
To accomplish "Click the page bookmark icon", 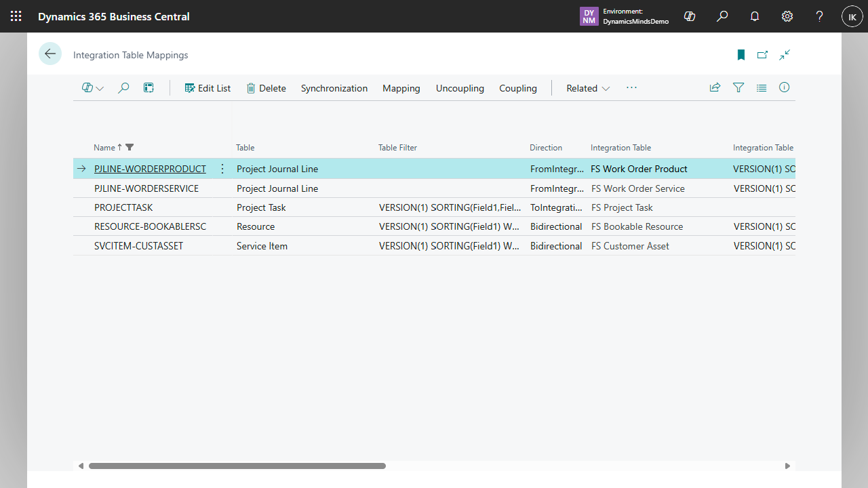I will (x=741, y=55).
